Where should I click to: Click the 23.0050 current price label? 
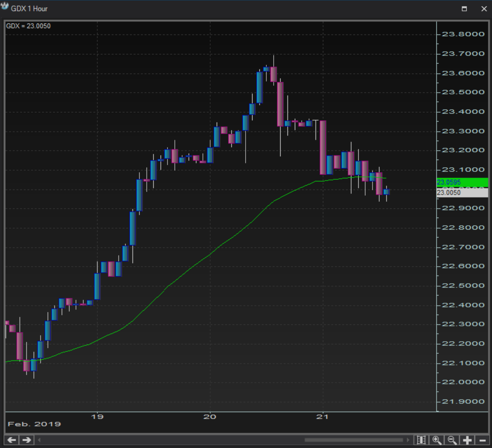[462, 192]
